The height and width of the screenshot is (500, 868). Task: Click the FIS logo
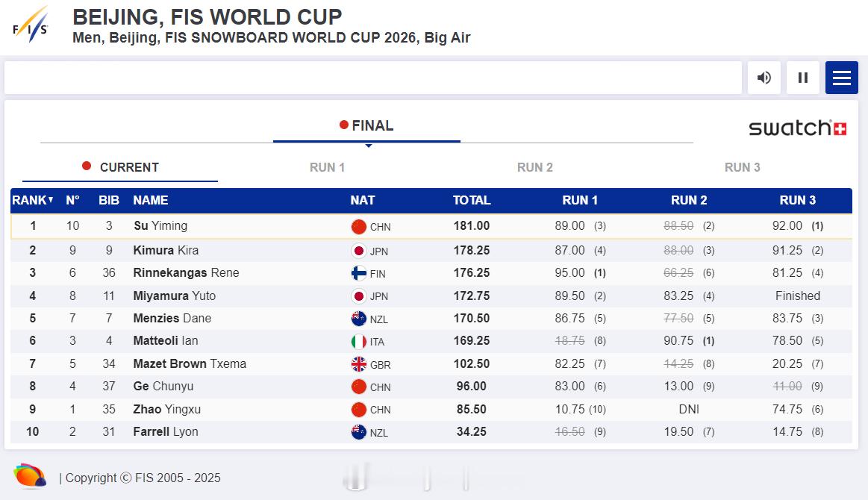click(x=31, y=26)
